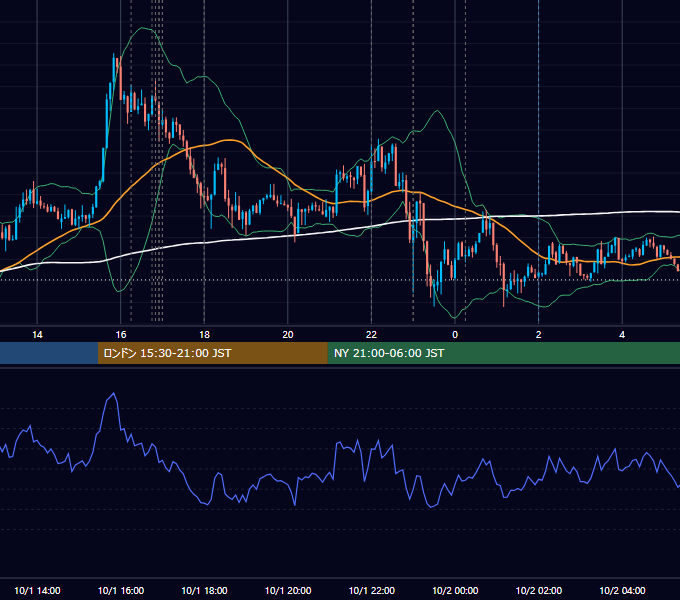The height and width of the screenshot is (600, 680).
Task: Click the 10/1 22:00 date label
Action: click(x=372, y=590)
